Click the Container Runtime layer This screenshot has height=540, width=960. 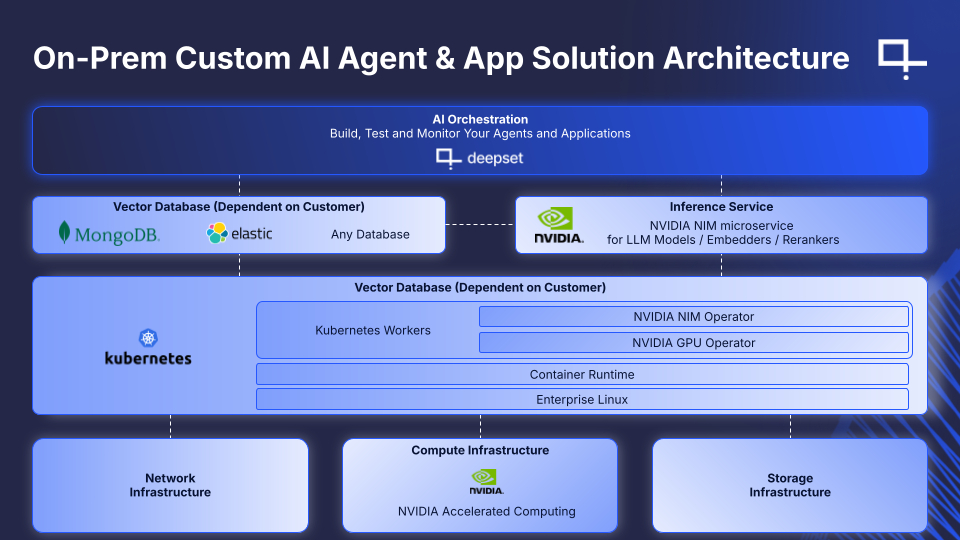(582, 375)
